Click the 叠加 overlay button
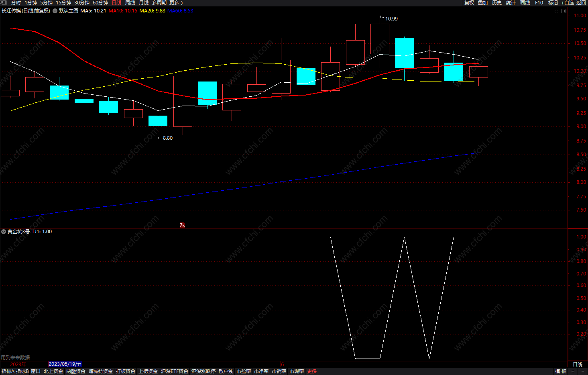This screenshot has height=375, width=588. pyautogui.click(x=483, y=3)
